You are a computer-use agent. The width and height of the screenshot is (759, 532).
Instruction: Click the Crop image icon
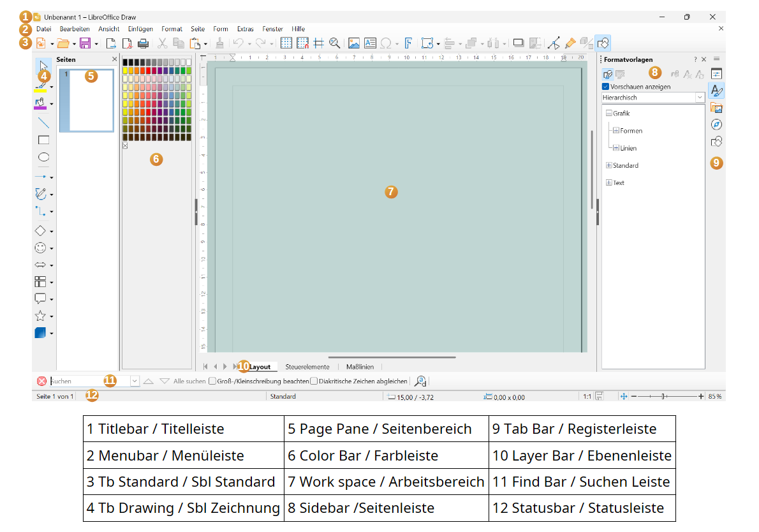(x=535, y=43)
